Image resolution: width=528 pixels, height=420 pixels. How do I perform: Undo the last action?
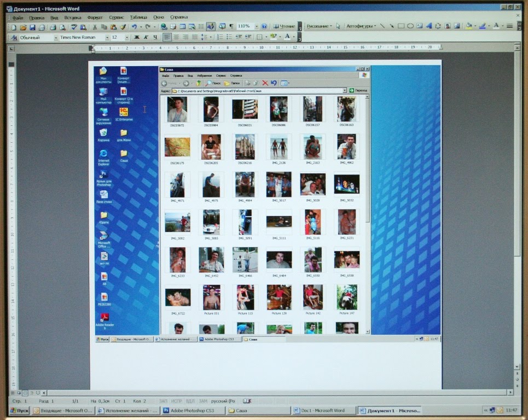[135, 27]
